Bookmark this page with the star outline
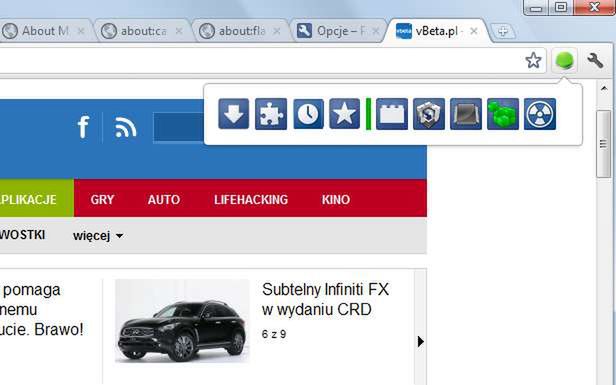Screen dimensions: 616x385 pyautogui.click(x=533, y=60)
